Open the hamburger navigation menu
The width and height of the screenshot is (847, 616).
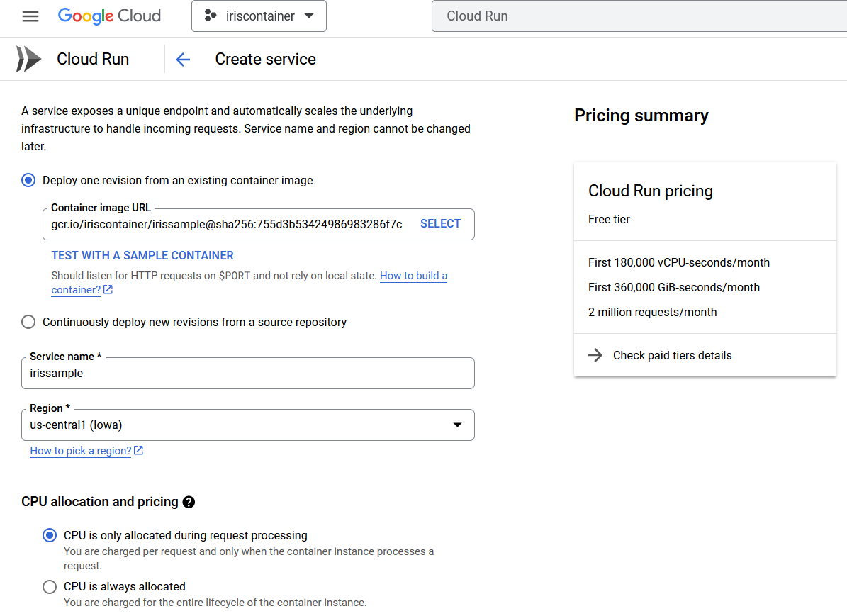30,16
